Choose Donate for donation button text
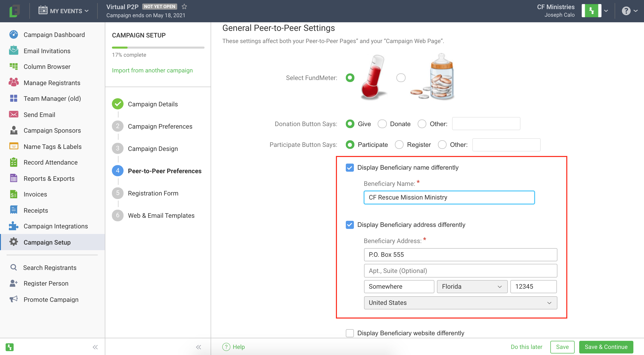Viewport: 644px width, 355px height. [382, 124]
